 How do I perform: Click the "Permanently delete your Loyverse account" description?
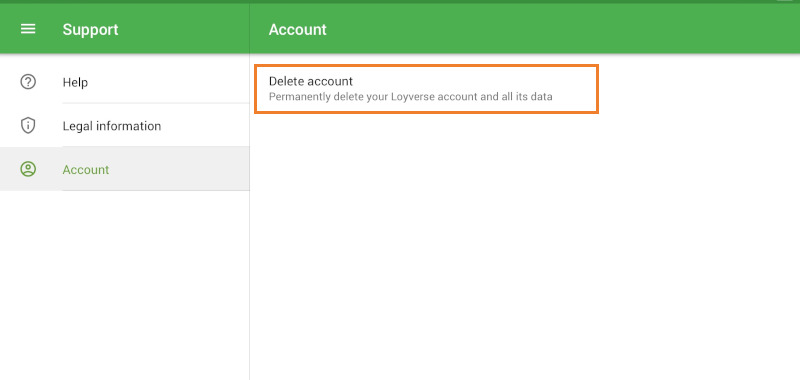click(x=410, y=96)
